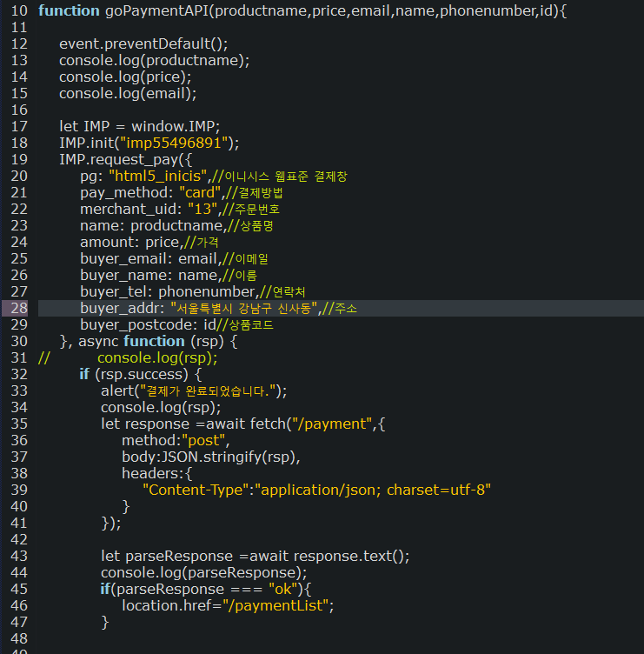Viewport: 644px width, 654px height.
Task: Click the comment //이니시스 웹표준 결제창
Action: 279,176
